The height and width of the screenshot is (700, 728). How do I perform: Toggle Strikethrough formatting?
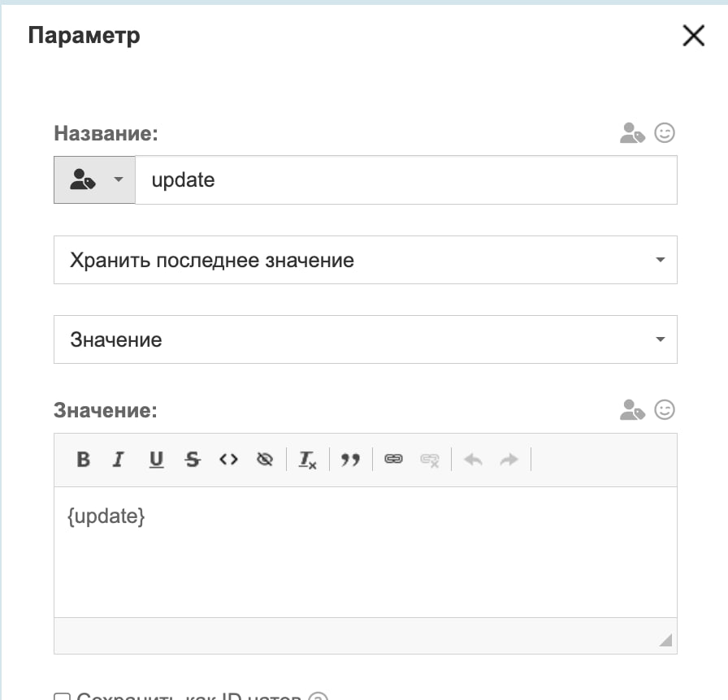click(193, 460)
